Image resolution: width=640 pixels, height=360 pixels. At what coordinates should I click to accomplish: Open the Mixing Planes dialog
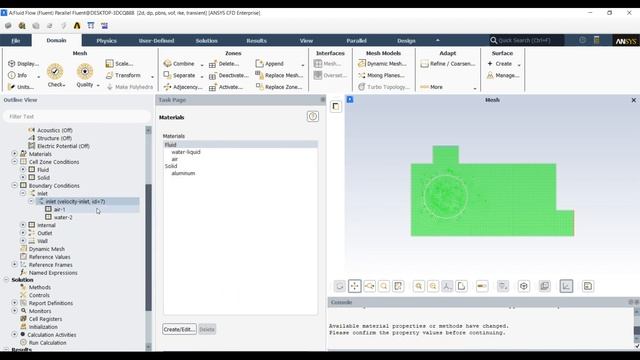(381, 75)
